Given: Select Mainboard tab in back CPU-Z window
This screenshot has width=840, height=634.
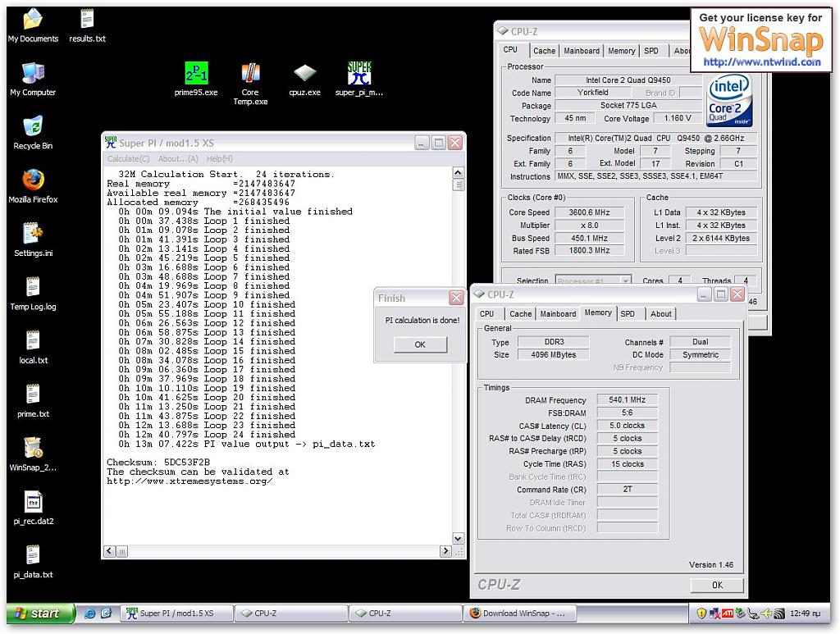Looking at the screenshot, I should pos(582,51).
